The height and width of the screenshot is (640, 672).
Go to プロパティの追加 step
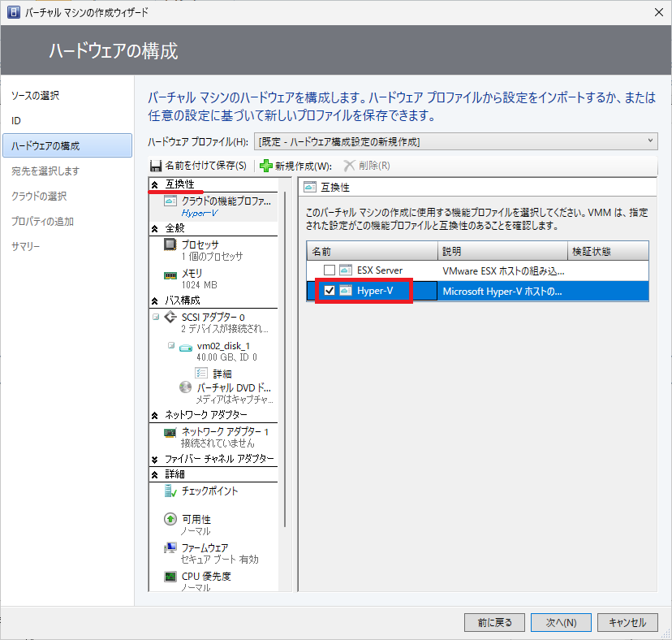tap(42, 222)
